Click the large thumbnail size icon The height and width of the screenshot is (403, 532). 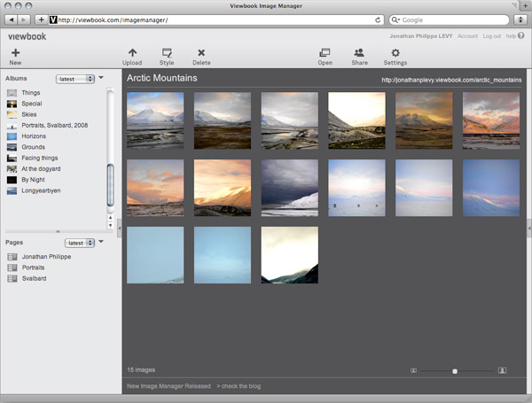(x=502, y=370)
